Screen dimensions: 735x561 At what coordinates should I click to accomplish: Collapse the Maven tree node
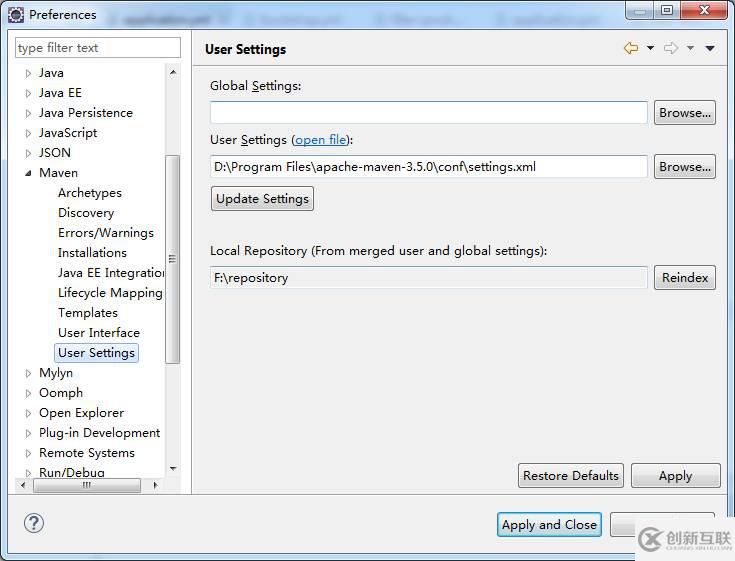(x=29, y=173)
